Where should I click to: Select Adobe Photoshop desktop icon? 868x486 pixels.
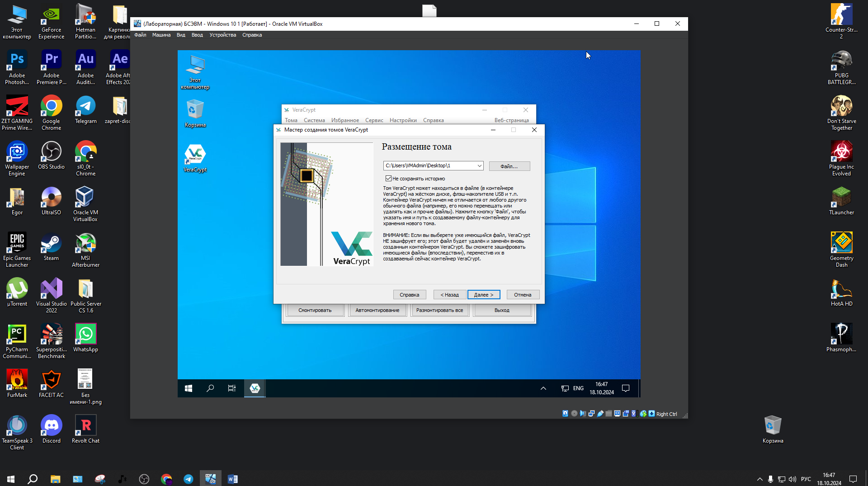point(17,67)
